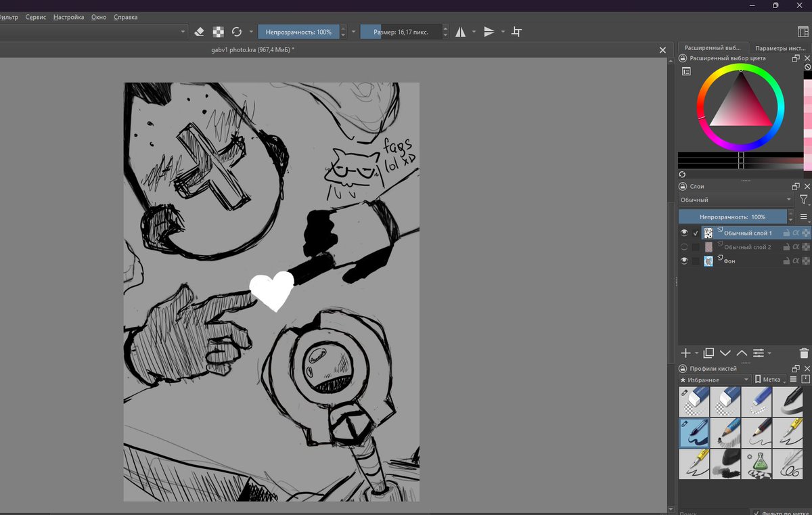The width and height of the screenshot is (812, 515).
Task: Open horizontal mirror options arrow
Action: [474, 32]
